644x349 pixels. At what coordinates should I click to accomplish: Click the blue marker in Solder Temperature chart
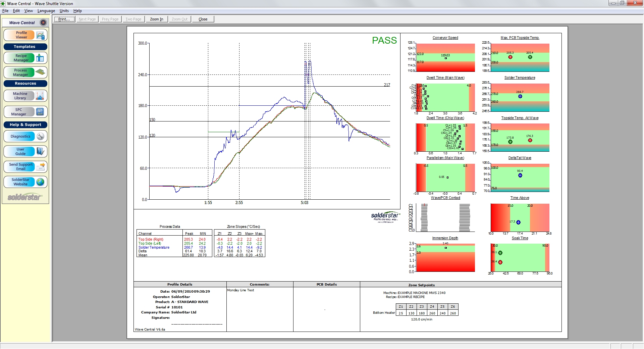click(520, 96)
